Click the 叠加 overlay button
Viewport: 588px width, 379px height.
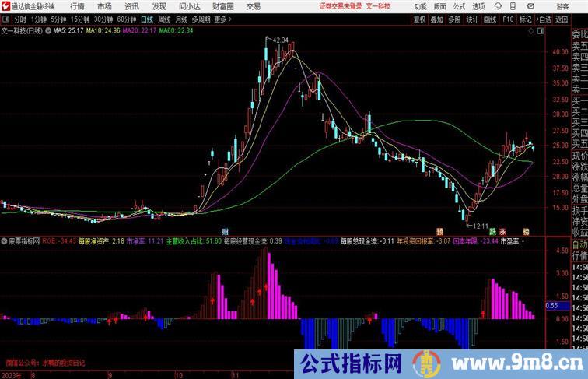tap(436, 19)
